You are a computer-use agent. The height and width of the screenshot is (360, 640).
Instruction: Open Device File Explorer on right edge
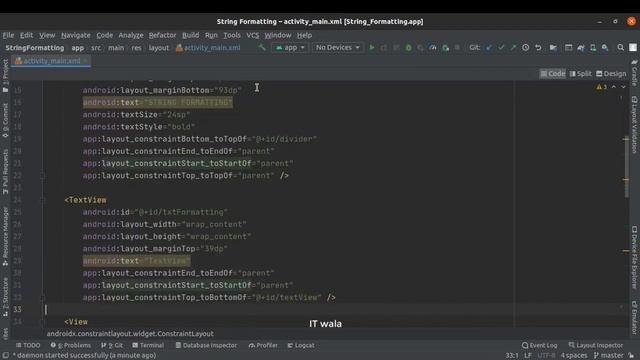coord(634,257)
